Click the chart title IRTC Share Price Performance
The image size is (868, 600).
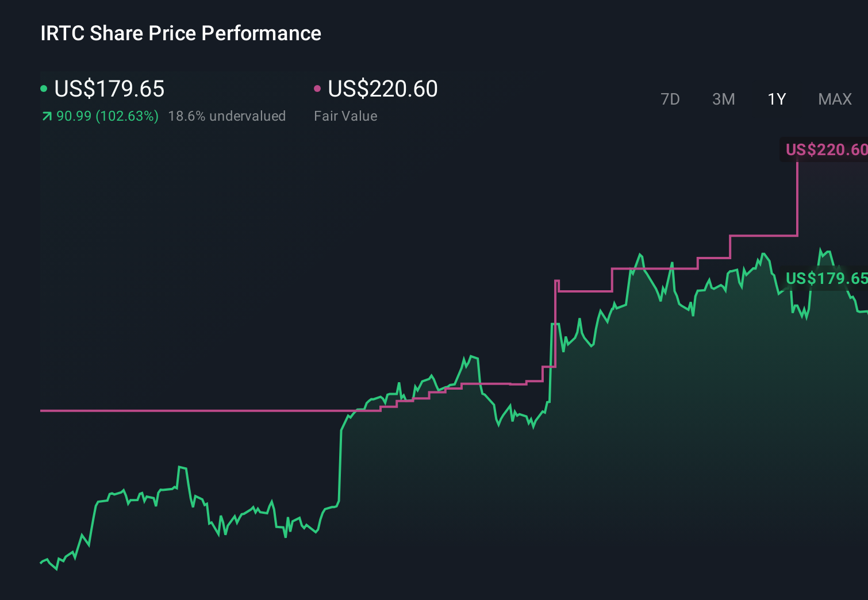180,33
